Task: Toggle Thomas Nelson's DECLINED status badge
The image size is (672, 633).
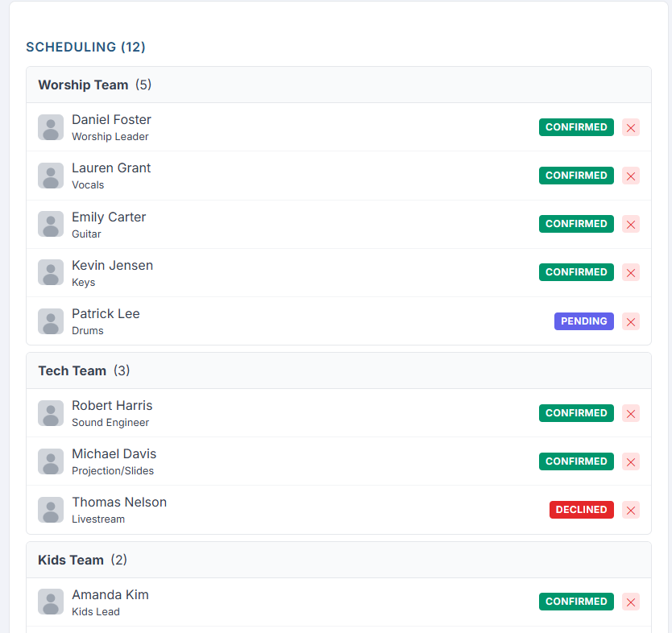Action: (581, 510)
